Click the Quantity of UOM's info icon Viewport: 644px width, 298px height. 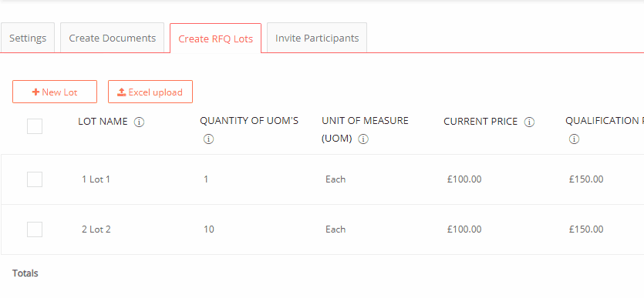pyautogui.click(x=208, y=139)
